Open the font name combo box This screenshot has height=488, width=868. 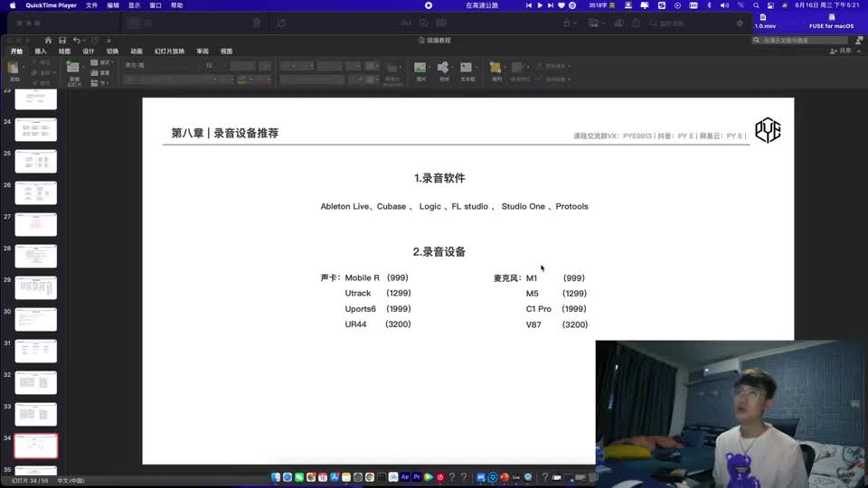tap(164, 65)
